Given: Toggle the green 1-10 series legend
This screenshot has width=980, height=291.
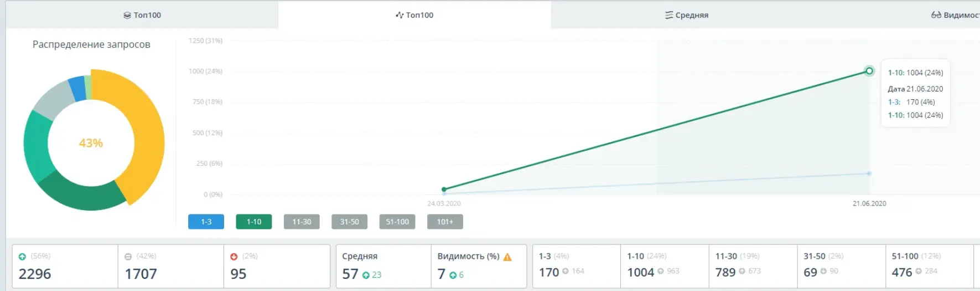Looking at the screenshot, I should coord(253,222).
